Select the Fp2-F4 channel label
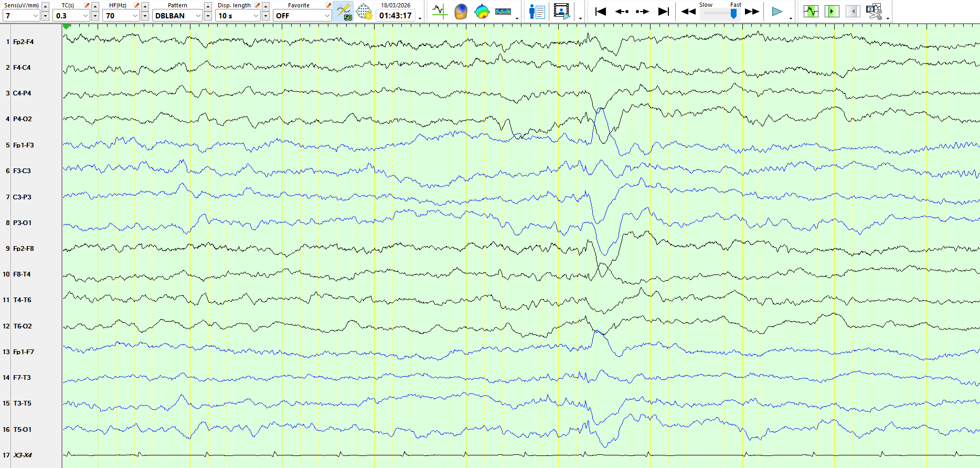The height and width of the screenshot is (468, 980). click(23, 42)
